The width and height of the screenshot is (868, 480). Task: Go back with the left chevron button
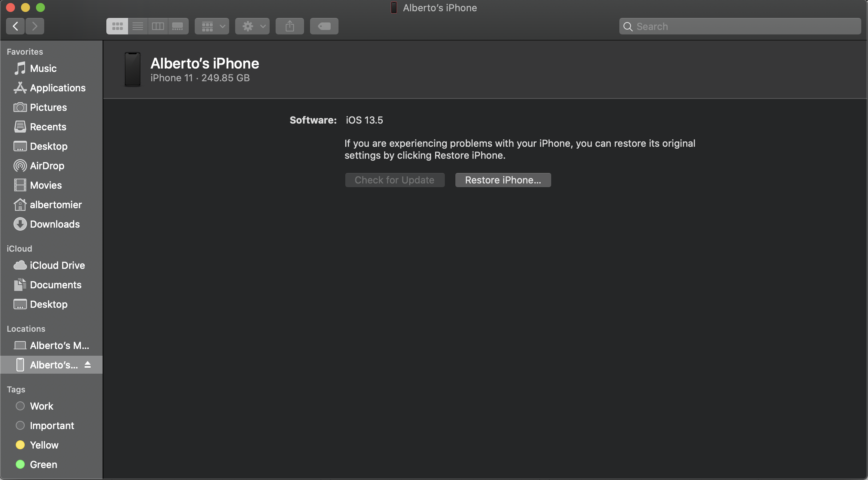point(15,26)
